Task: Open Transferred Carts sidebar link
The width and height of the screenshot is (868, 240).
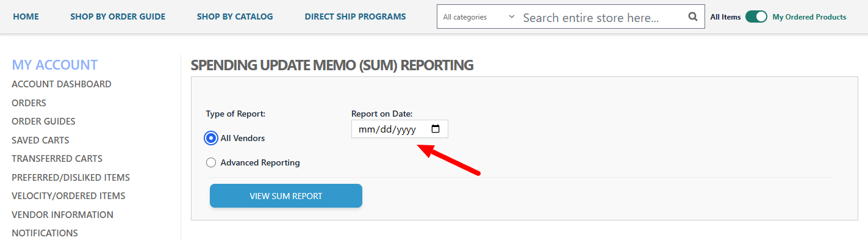Action: coord(57,159)
